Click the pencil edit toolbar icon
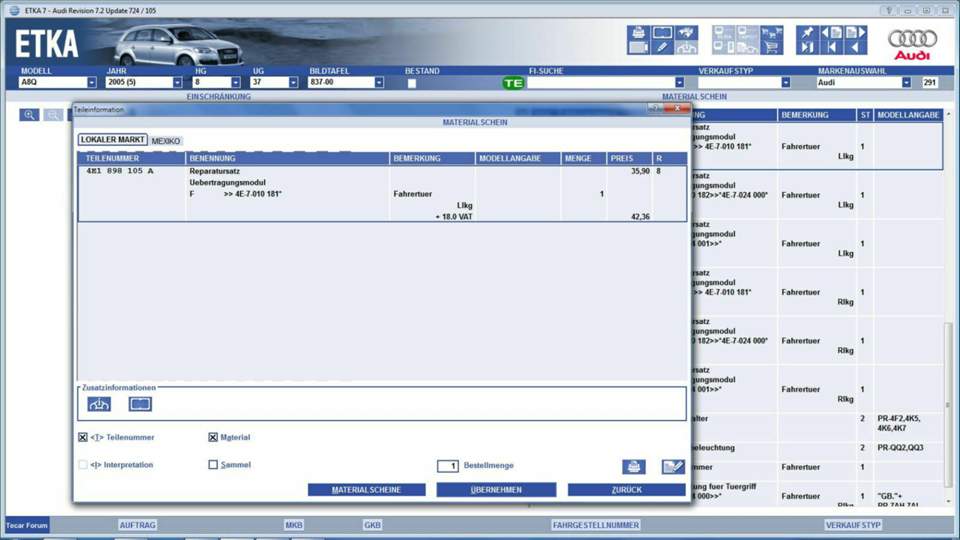 click(x=662, y=47)
